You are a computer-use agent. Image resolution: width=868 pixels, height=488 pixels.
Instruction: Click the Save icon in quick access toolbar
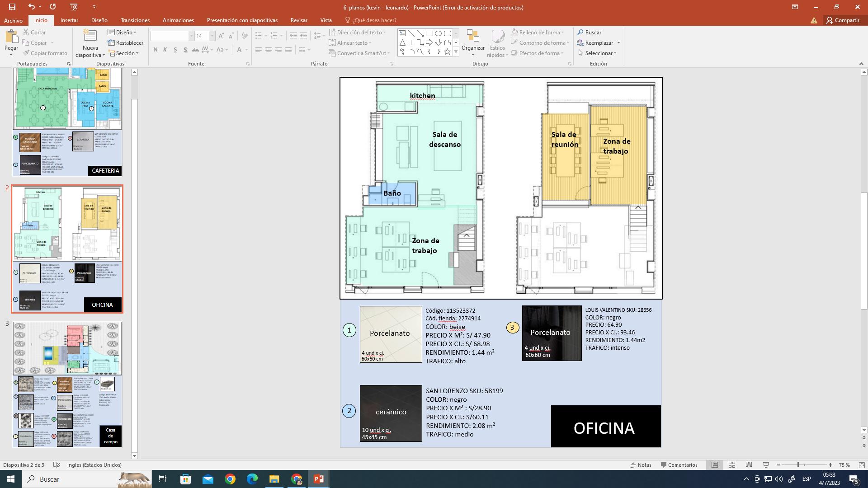(12, 7)
